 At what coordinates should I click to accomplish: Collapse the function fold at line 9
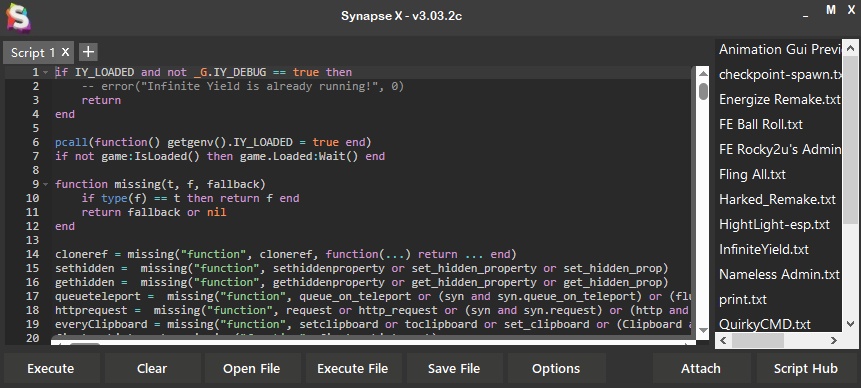point(45,184)
